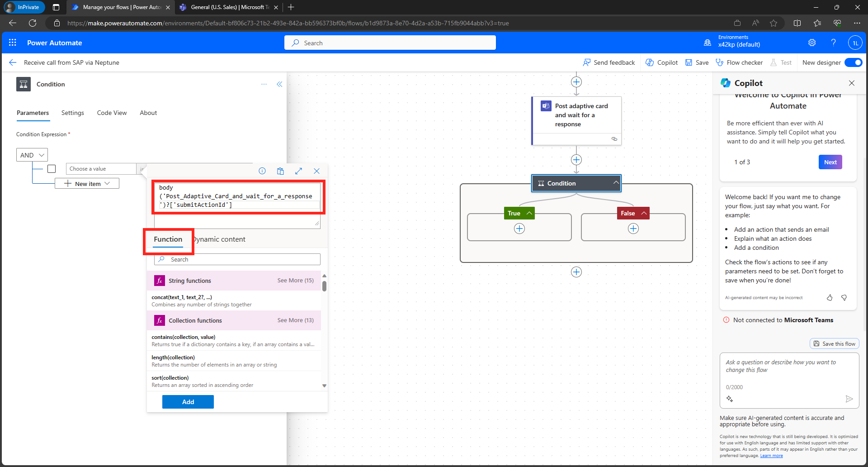Click the function list scroll down arrow
868x467 pixels.
click(x=324, y=386)
